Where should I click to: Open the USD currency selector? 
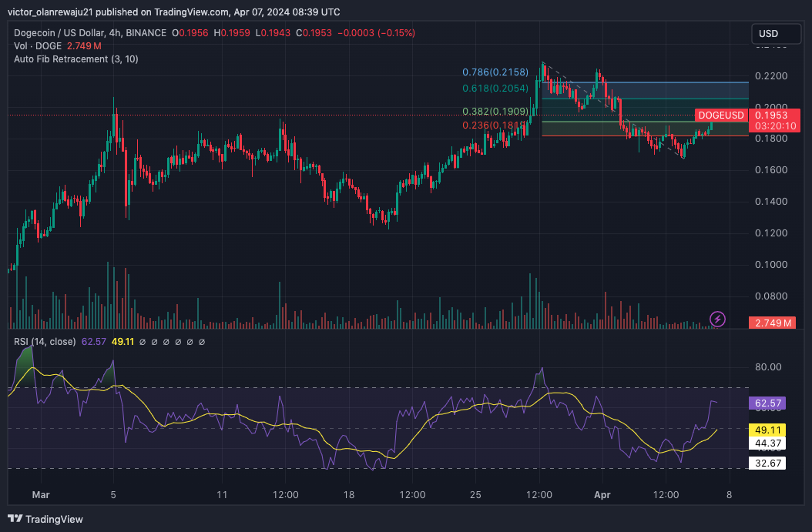click(776, 34)
